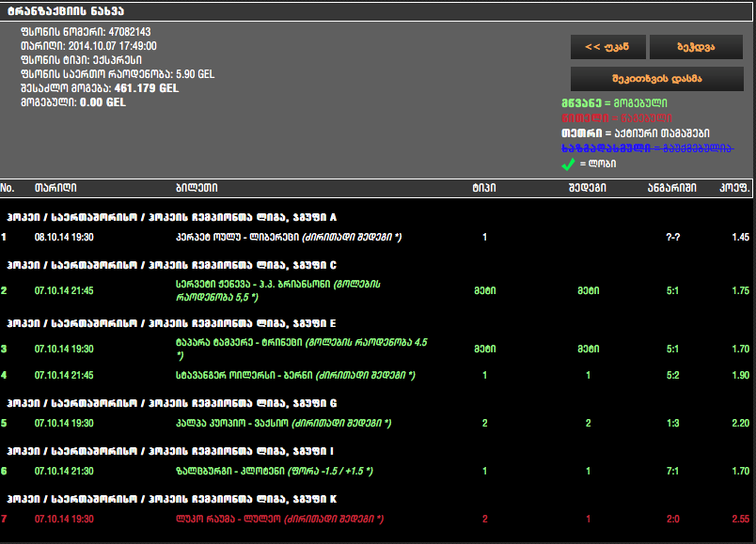This screenshot has width=756, height=544.
Task: Click the group G league heading
Action: [x=172, y=403]
